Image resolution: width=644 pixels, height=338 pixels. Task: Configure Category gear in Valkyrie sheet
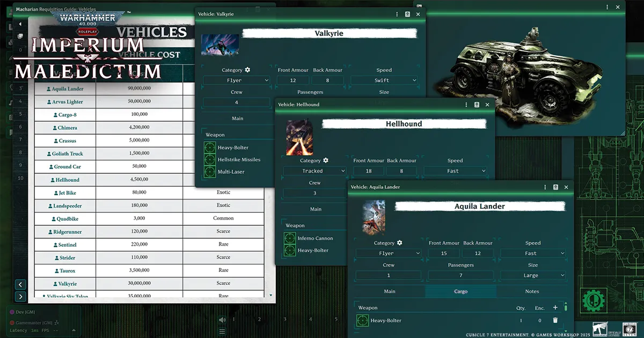[x=247, y=70]
